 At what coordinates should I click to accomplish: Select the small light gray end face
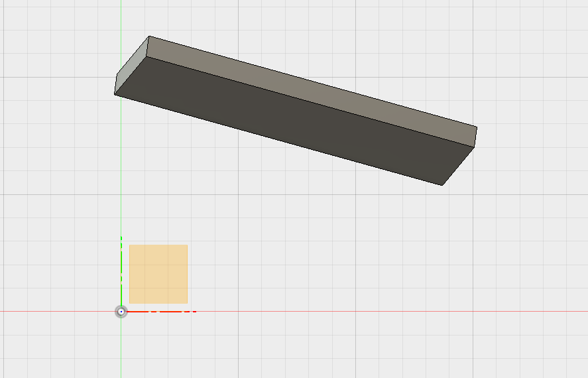pos(131,66)
